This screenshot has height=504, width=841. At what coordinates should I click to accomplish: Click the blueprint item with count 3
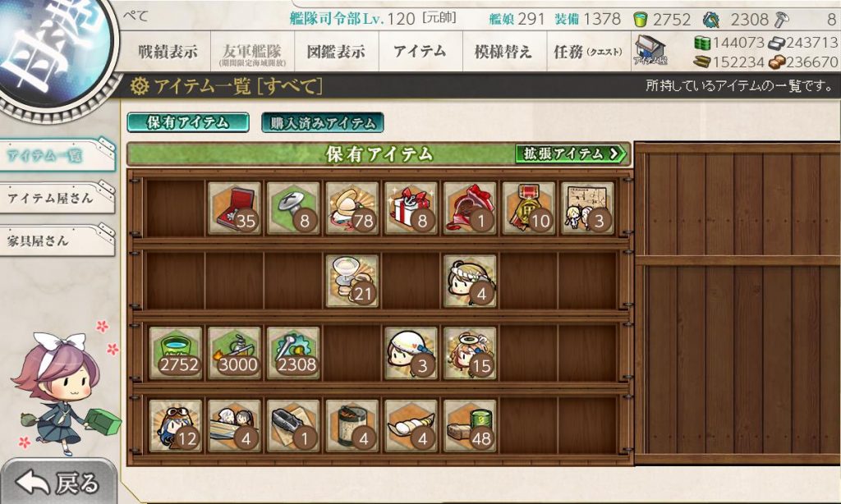coord(588,208)
